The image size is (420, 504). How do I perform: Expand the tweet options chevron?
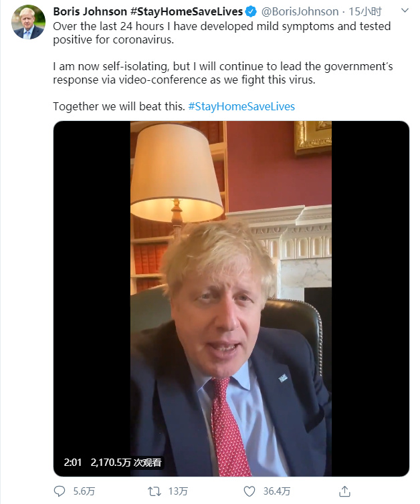point(405,11)
